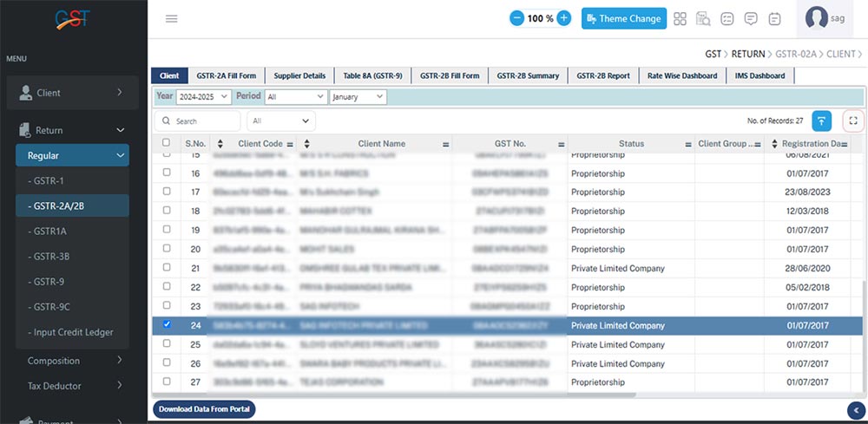Open the four-squares grid icon in header

tap(681, 18)
